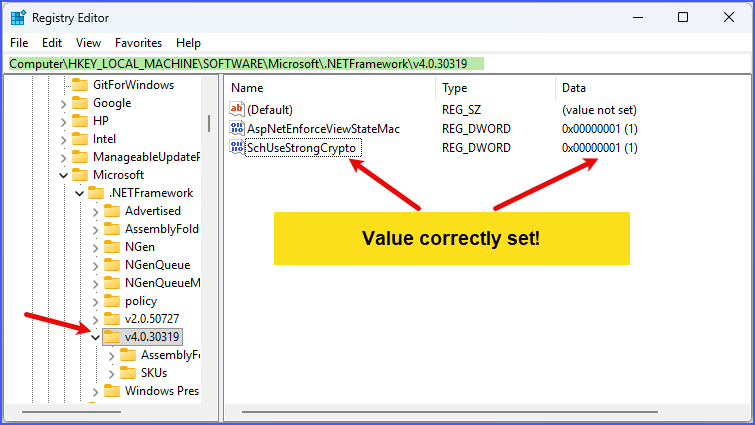Viewport: 755px width, 425px height.
Task: Open the File menu
Action: click(x=19, y=43)
